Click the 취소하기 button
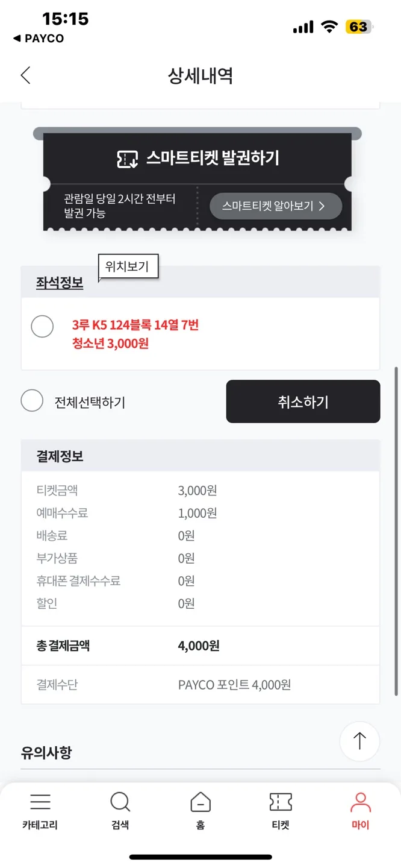The width and height of the screenshot is (401, 868). (303, 401)
